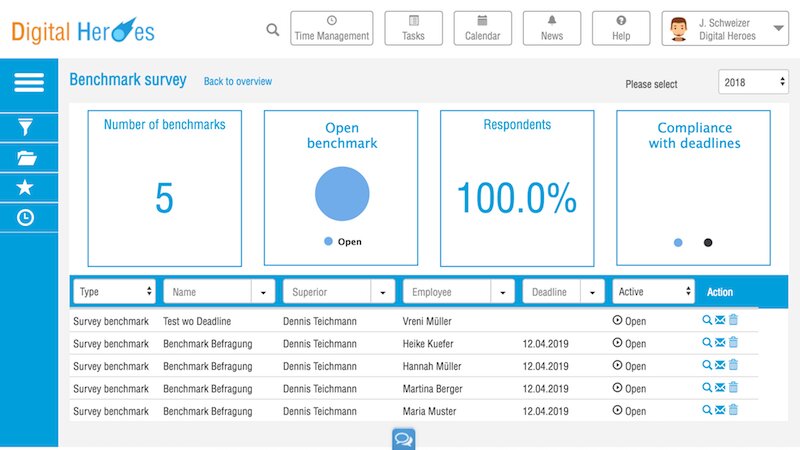Open the chat bubble icon at bottom
This screenshot has height=450, width=800.
pos(404,439)
